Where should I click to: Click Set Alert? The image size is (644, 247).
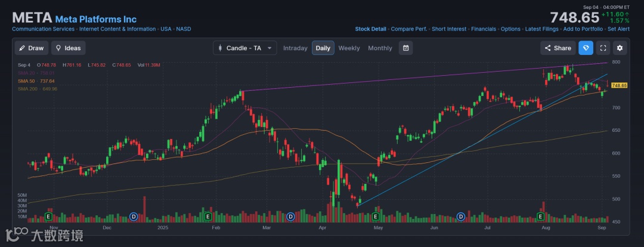(x=618, y=29)
